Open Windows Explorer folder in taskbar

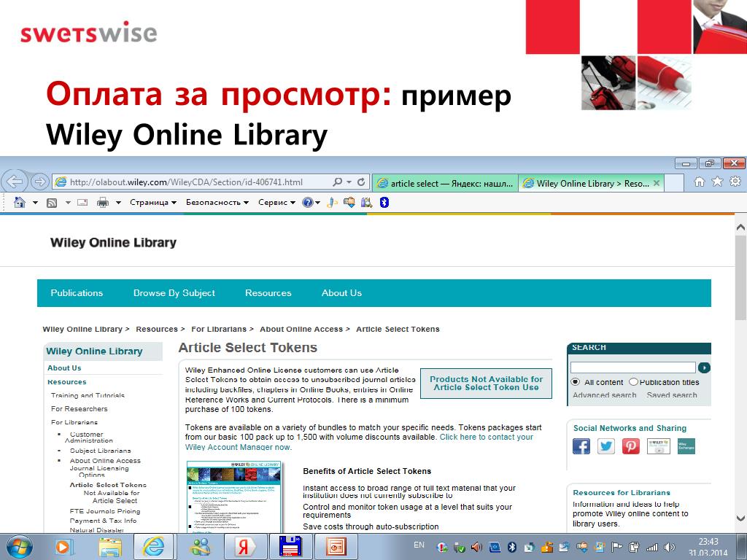coord(110,547)
